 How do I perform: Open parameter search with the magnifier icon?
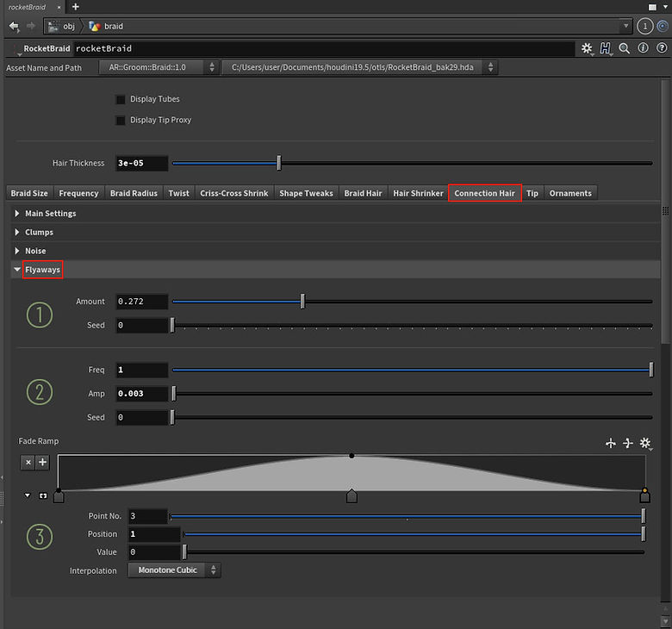(x=624, y=48)
